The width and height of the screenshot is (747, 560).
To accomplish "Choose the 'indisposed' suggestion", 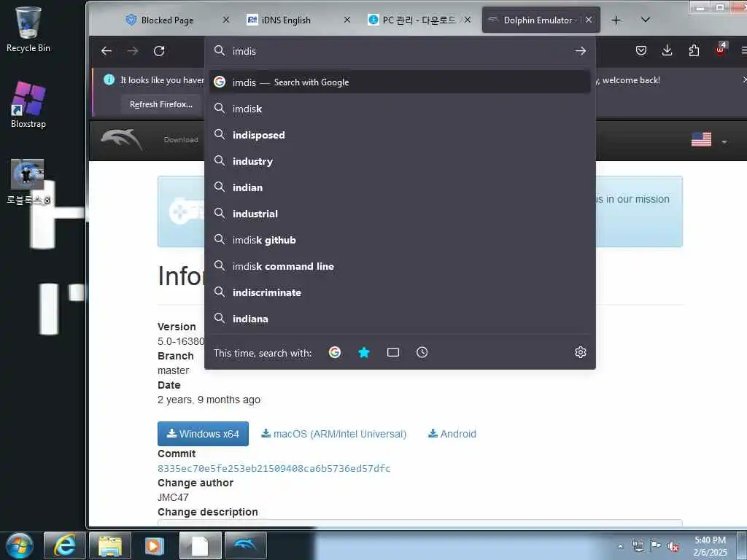I will pyautogui.click(x=400, y=135).
